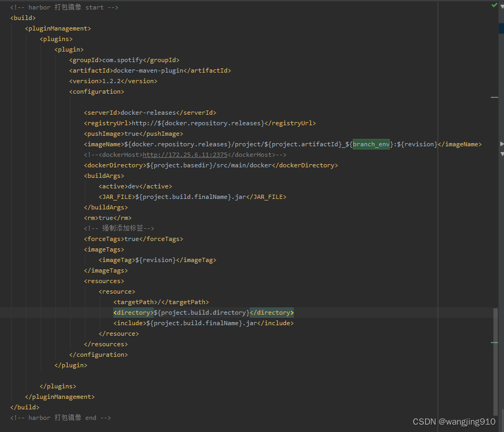The width and height of the screenshot is (504, 432).
Task: Click the closing </pluginManagement> tag
Action: tap(60, 397)
